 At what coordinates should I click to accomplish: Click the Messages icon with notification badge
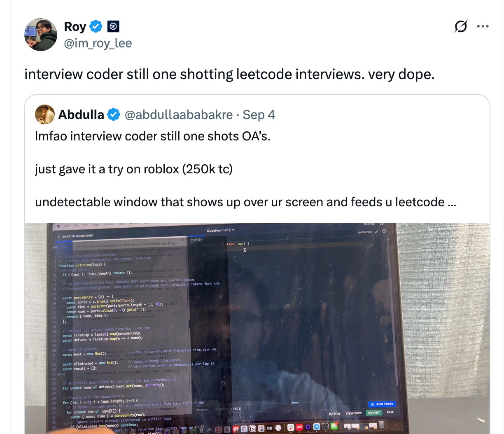pyautogui.click(x=334, y=426)
